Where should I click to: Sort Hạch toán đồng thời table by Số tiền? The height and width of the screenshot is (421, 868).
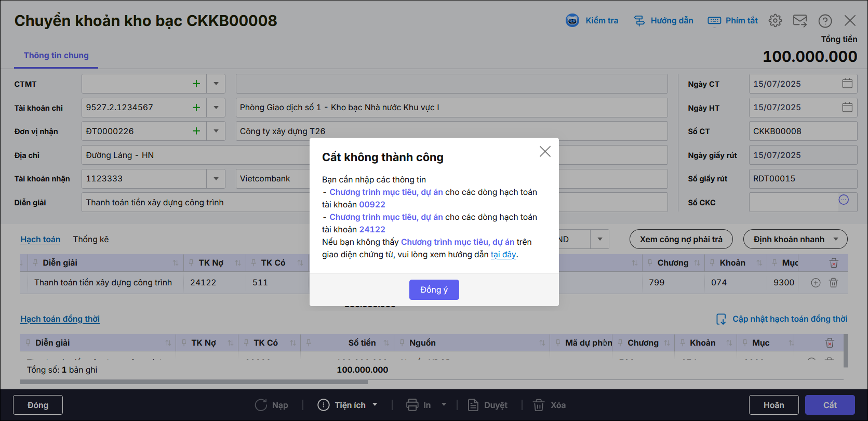(386, 343)
